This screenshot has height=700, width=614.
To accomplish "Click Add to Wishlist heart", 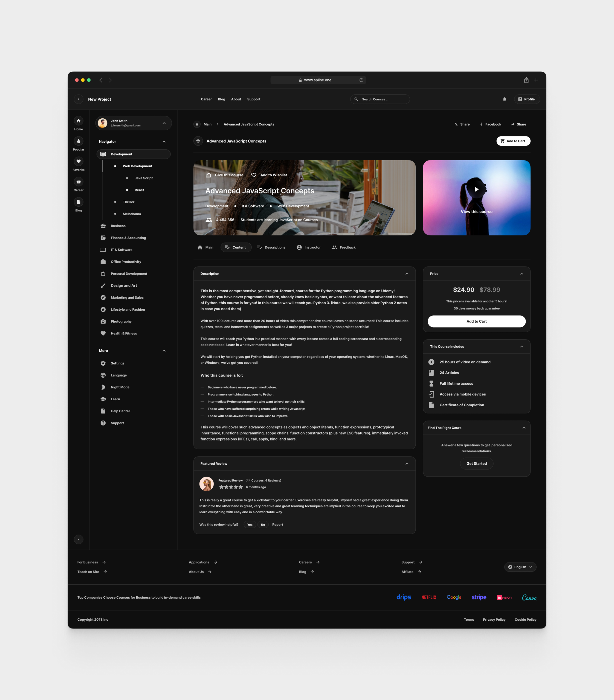I will click(254, 175).
